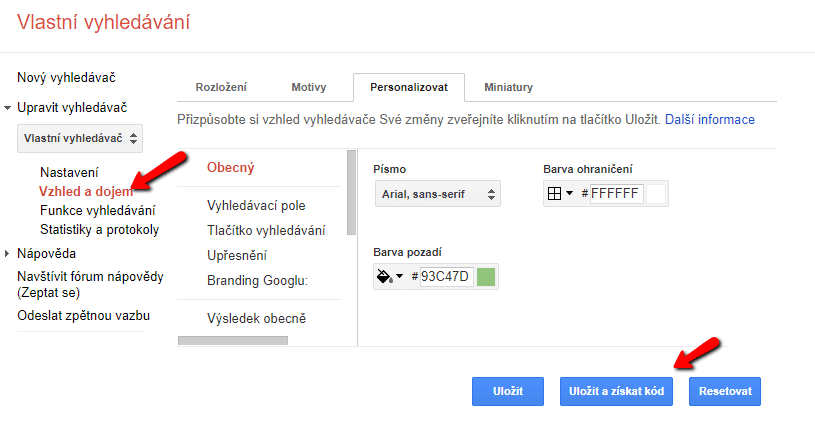Screen dimensions: 815x439
Task: Open the Vlastní vyhledávač selector dropdown
Action: (x=80, y=138)
